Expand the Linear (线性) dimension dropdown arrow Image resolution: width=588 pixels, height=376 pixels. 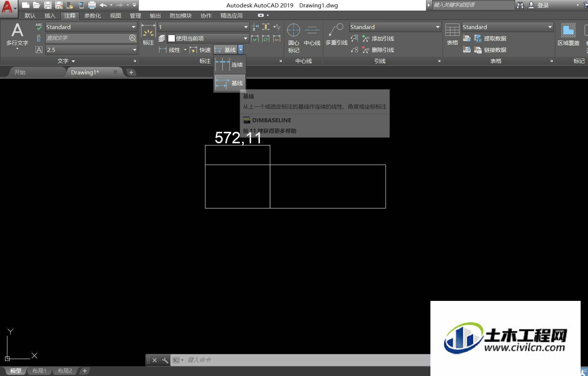[x=185, y=50]
